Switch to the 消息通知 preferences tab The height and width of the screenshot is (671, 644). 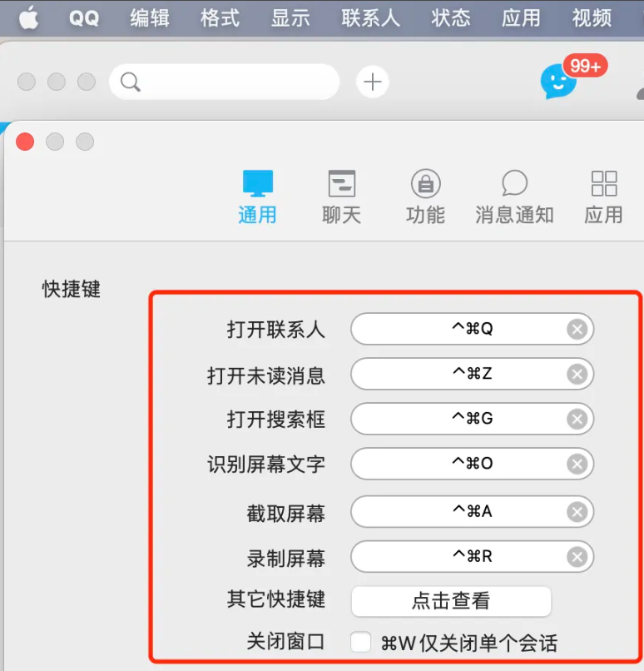point(514,196)
